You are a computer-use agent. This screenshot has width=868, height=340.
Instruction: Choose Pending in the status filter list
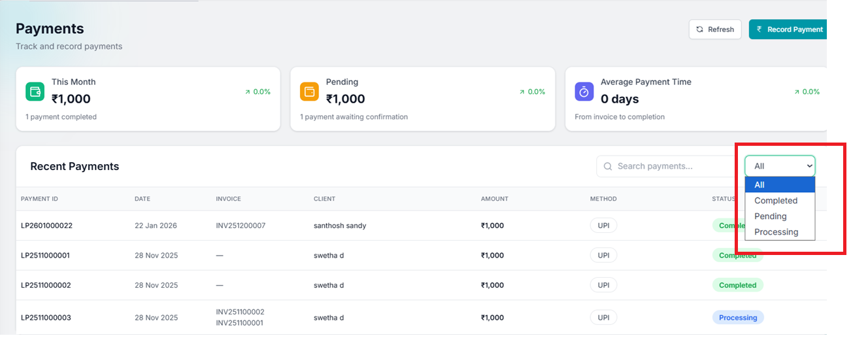771,216
